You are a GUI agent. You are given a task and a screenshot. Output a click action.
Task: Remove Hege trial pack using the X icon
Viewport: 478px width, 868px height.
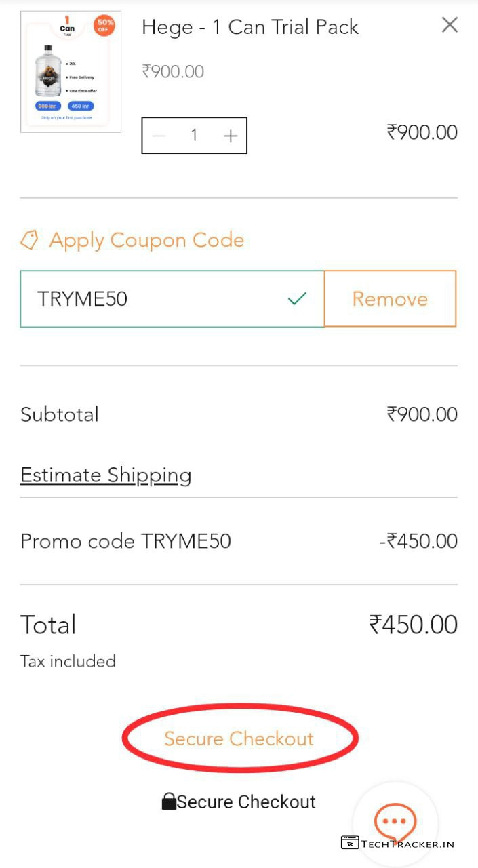pyautogui.click(x=450, y=25)
